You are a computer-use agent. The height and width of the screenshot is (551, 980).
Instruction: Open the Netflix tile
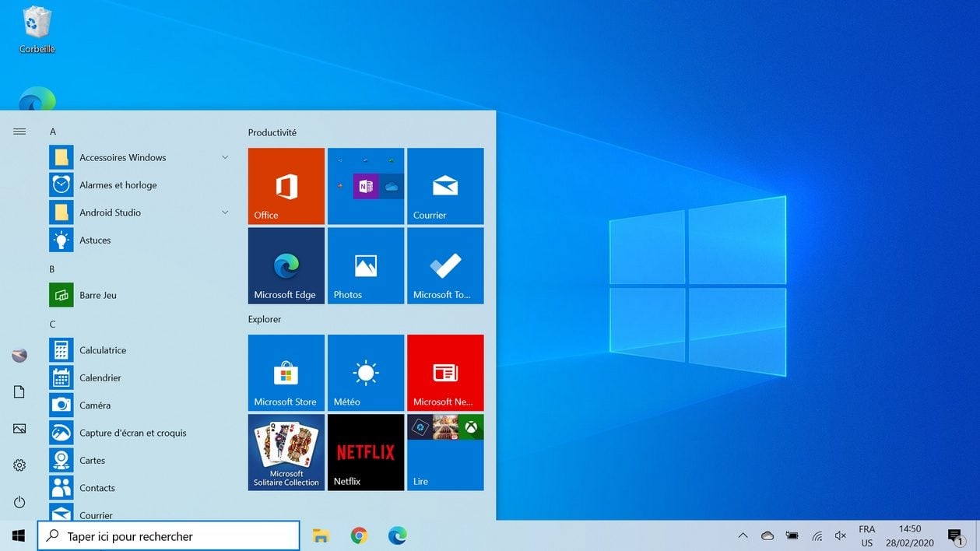pyautogui.click(x=366, y=452)
